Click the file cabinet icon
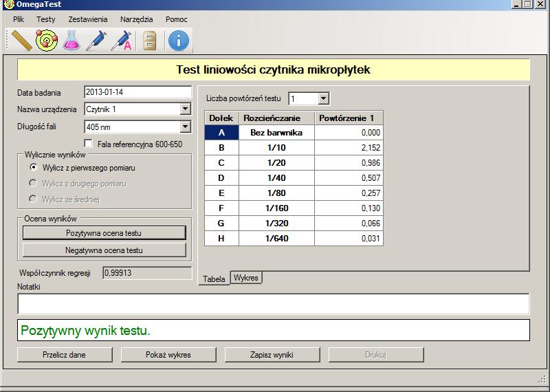The width and height of the screenshot is (550, 392). pyautogui.click(x=149, y=41)
